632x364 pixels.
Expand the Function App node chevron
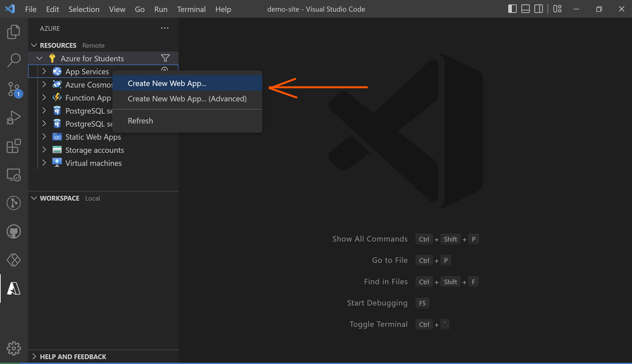[x=44, y=97]
